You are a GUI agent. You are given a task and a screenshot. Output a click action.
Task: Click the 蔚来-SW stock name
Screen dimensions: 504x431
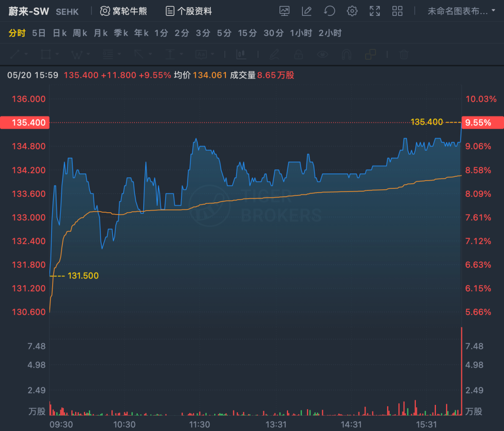[28, 11]
